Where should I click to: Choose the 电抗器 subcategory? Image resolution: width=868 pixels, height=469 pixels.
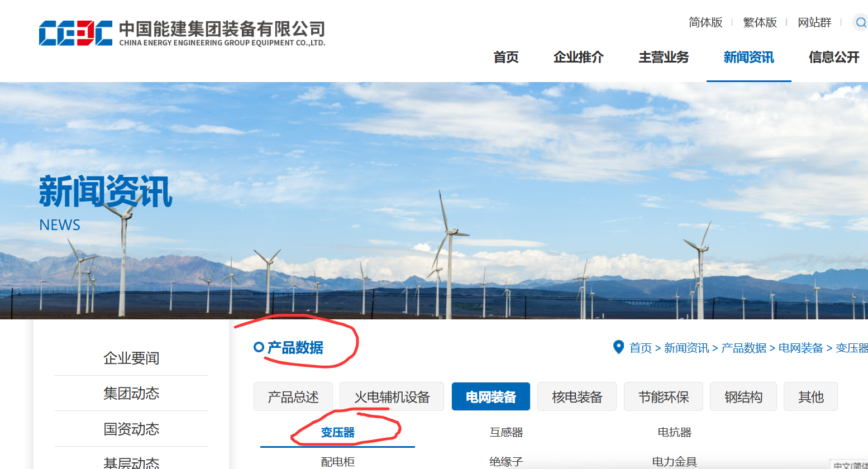click(x=674, y=432)
